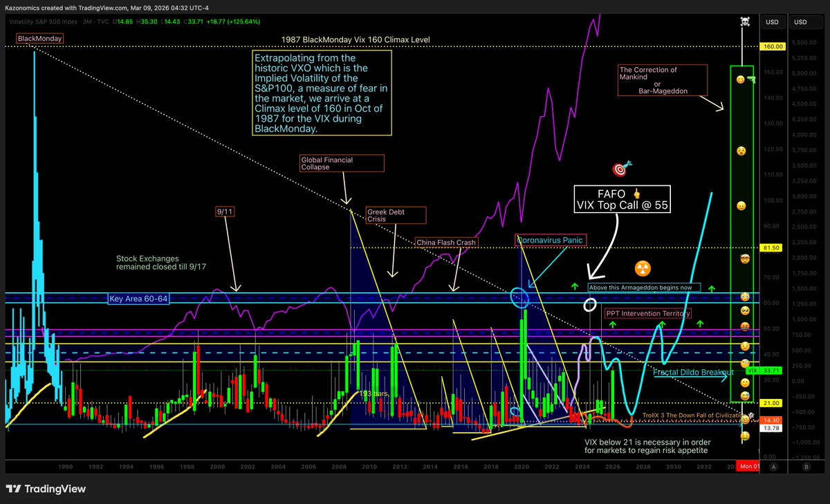Click the blue circle marker at the 2020 spike
Viewport: 830px width, 504px height.
[520, 299]
